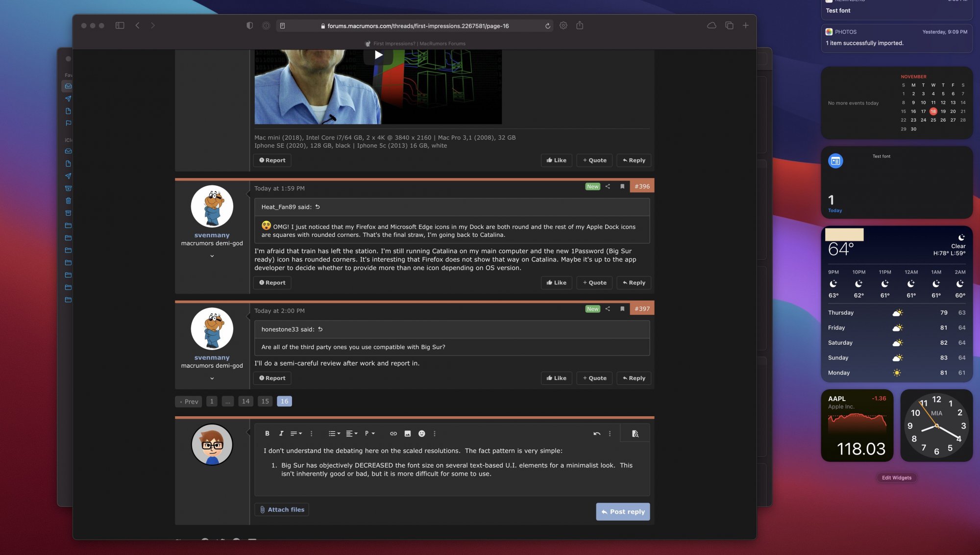Click the forum URL in the address bar
980x555 pixels.
click(418, 26)
